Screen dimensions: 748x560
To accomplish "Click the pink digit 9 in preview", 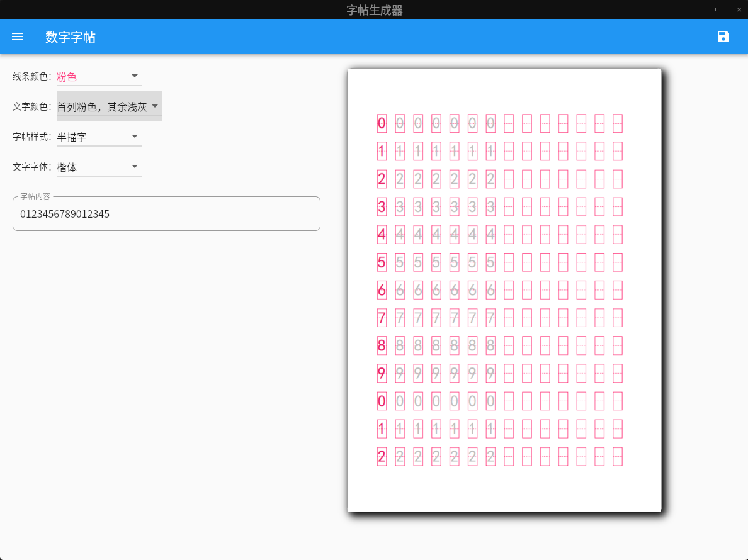I will tap(382, 373).
